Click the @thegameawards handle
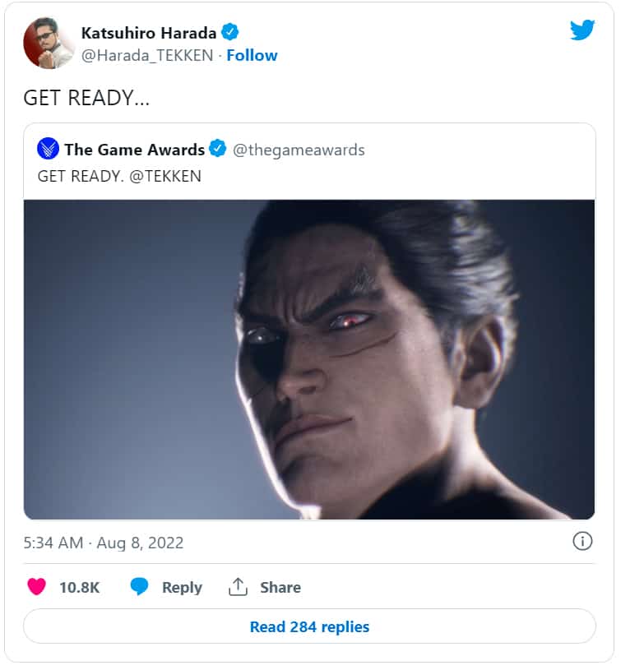The height and width of the screenshot is (670, 644). coord(299,150)
